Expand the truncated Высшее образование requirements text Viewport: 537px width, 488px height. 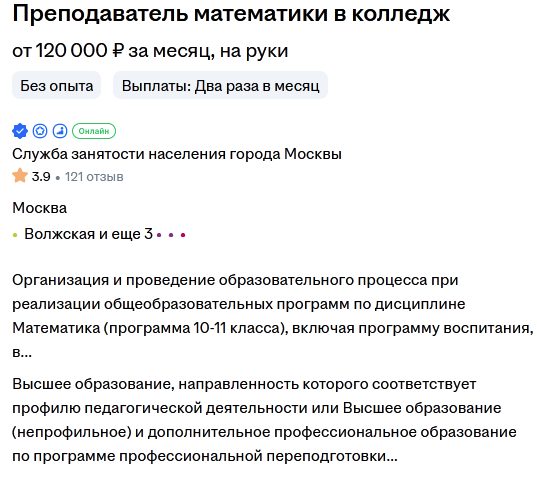[x=264, y=420]
